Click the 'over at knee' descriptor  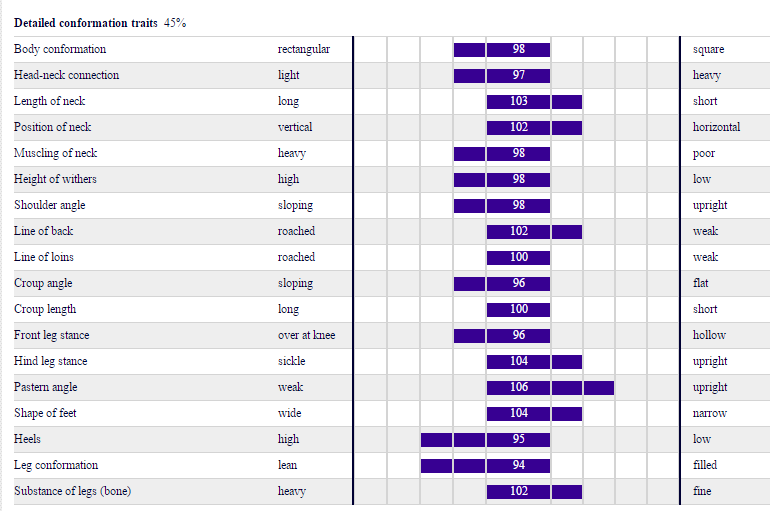(306, 335)
